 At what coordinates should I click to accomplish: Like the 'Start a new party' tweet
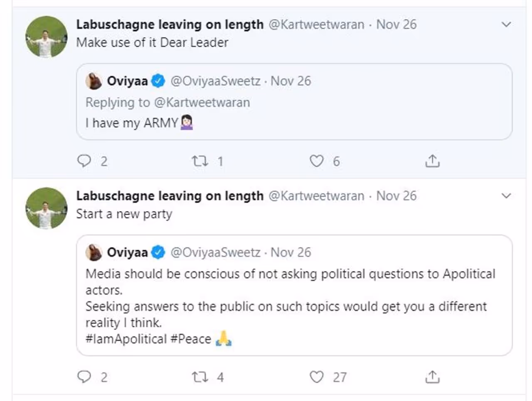coord(317,377)
